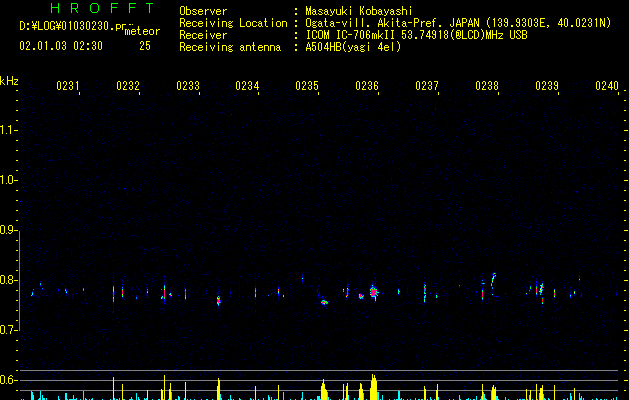Click the date stamp 02.01.03 02:30
Viewport: 629px width, 400px height.
tap(61, 46)
